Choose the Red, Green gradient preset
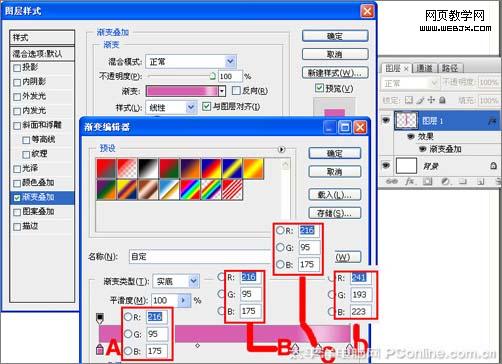Viewport: 502px width, 364px height. point(169,168)
